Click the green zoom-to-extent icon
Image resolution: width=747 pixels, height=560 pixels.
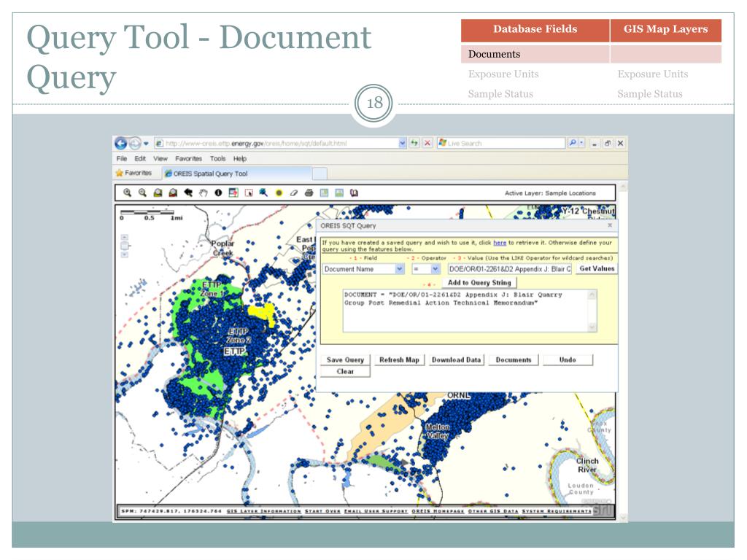tap(158, 192)
